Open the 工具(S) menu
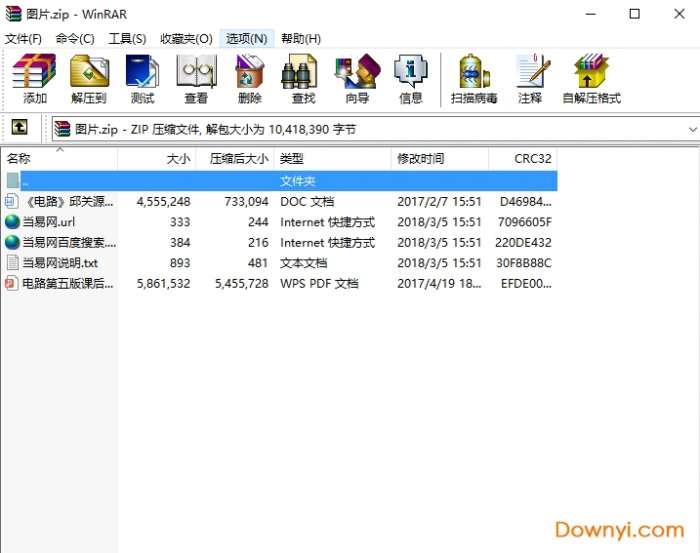This screenshot has width=700, height=553. click(127, 39)
